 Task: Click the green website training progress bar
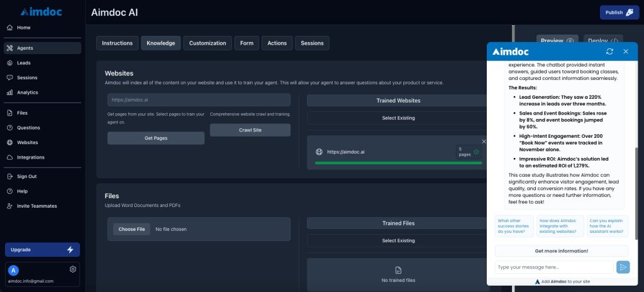398,164
